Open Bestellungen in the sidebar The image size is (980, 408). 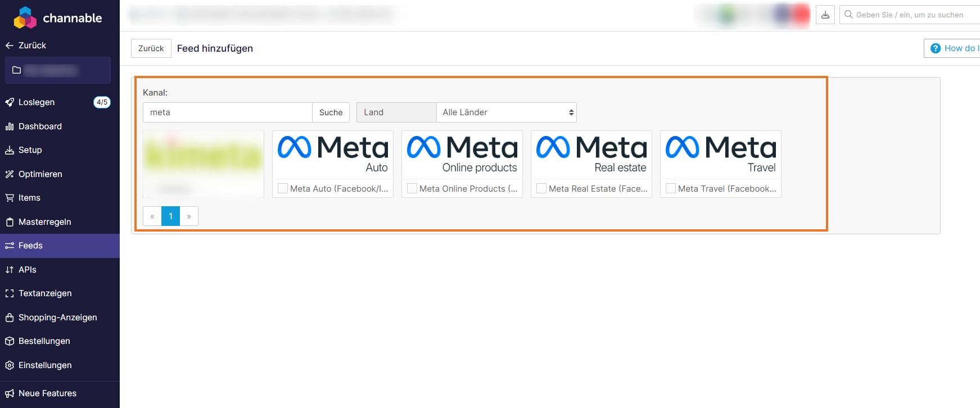click(44, 341)
